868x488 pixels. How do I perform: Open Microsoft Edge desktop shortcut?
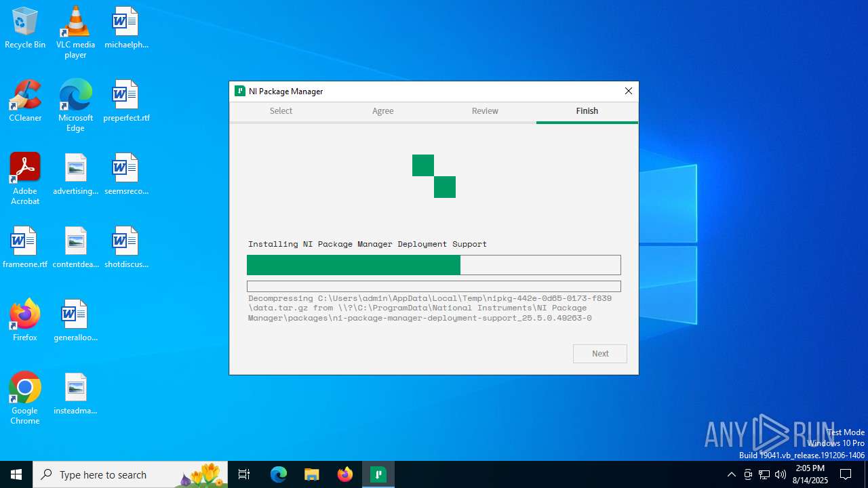click(75, 106)
